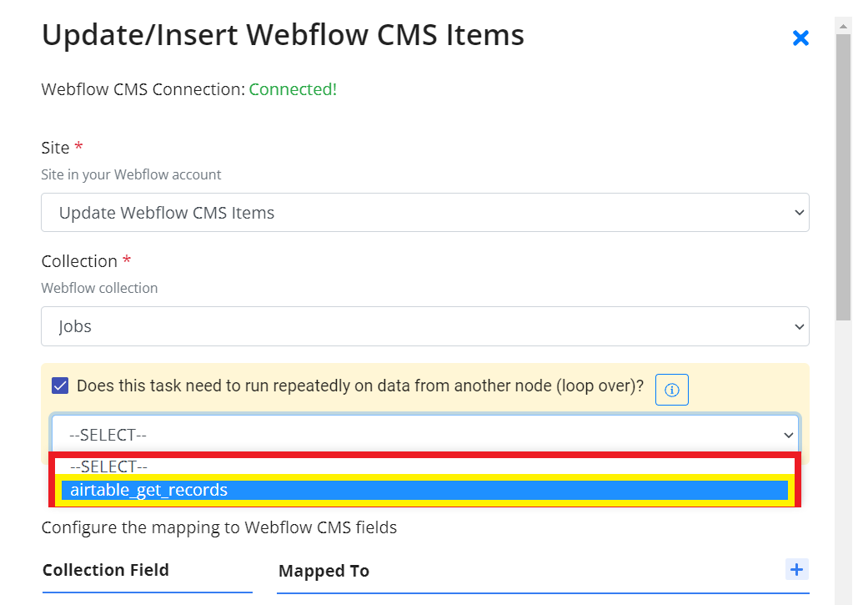The width and height of the screenshot is (868, 605).
Task: Uncheck the loop over data checkbox
Action: (60, 386)
